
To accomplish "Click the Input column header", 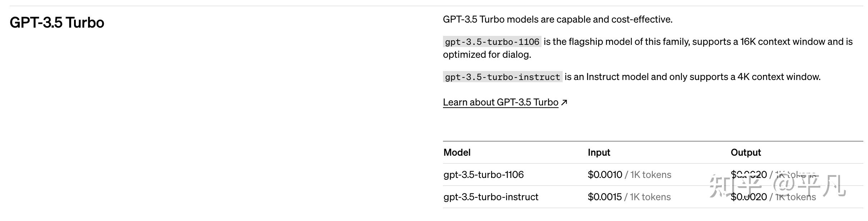I will [599, 152].
